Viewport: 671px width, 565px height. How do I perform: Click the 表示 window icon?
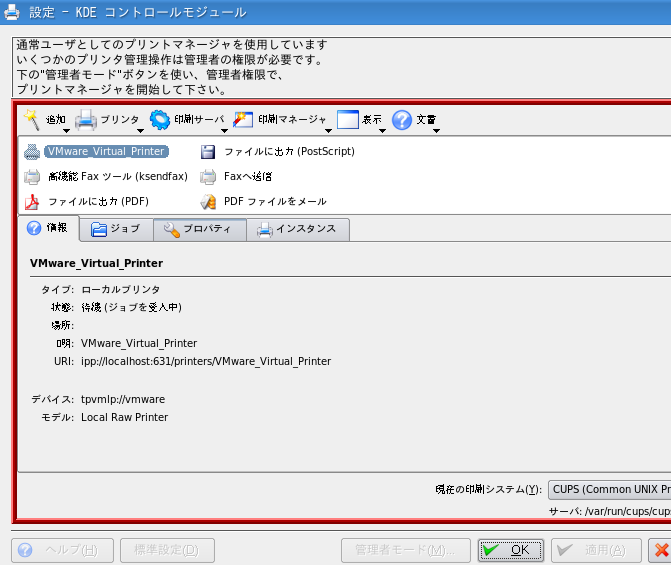click(x=347, y=119)
